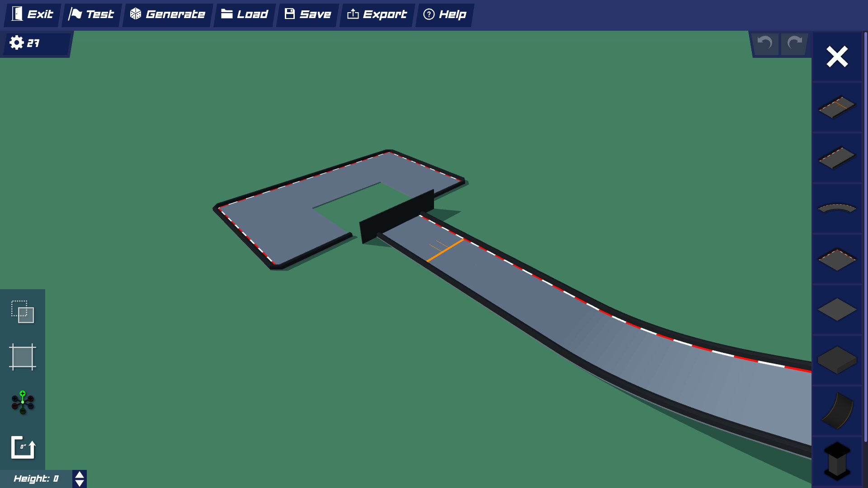Toggle the axis direction gizmo
The width and height of the screenshot is (868, 488).
pyautogui.click(x=23, y=402)
